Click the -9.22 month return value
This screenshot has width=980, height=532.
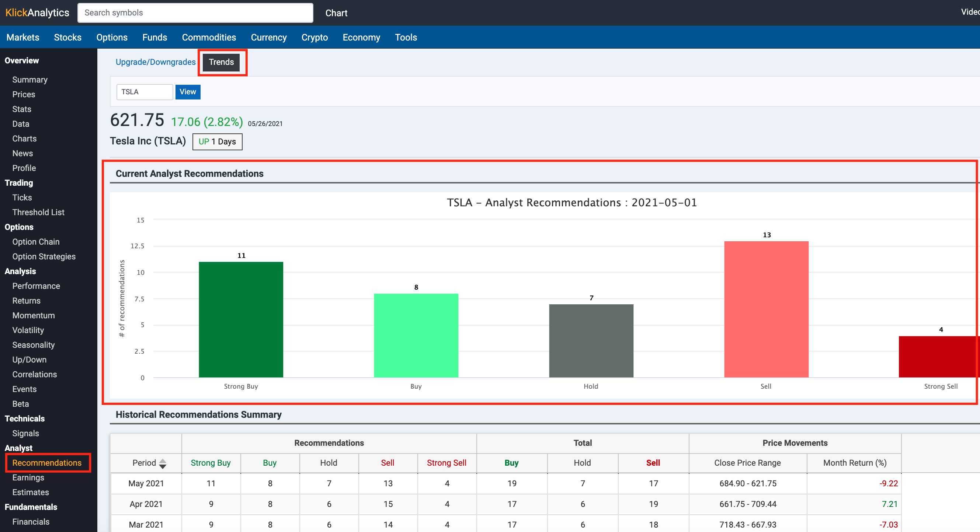[888, 483]
